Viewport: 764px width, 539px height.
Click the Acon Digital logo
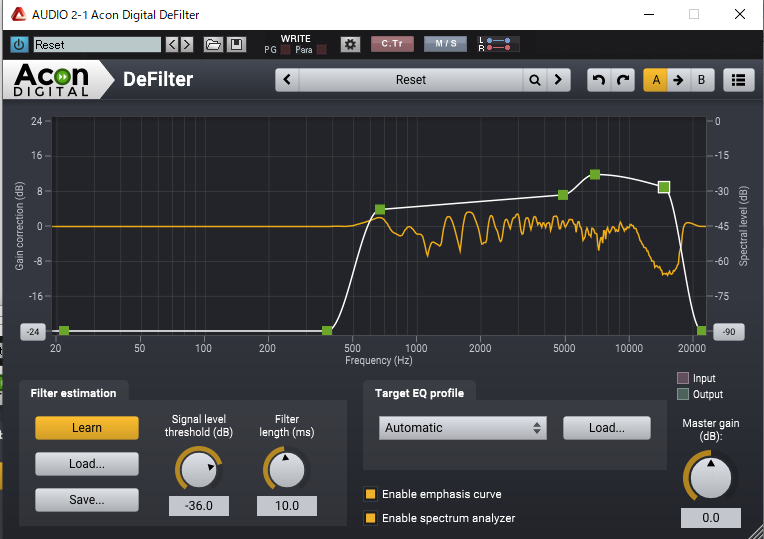[52, 80]
